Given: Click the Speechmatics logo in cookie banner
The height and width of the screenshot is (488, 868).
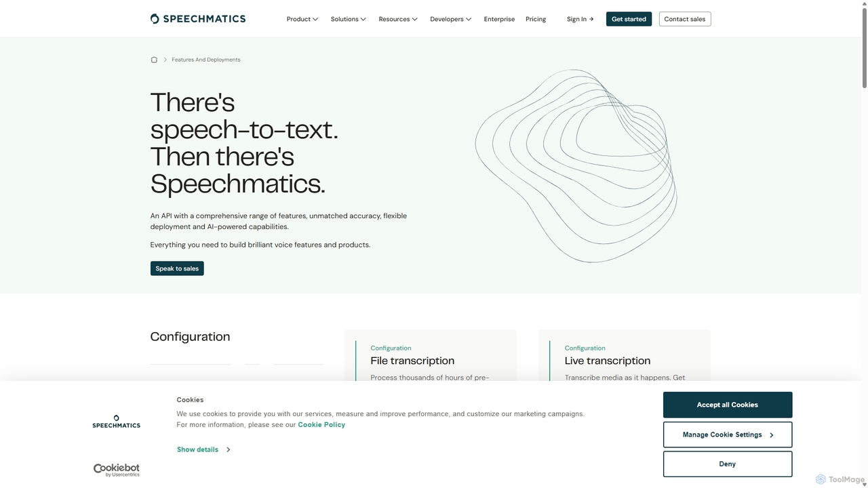Looking at the screenshot, I should 117,422.
